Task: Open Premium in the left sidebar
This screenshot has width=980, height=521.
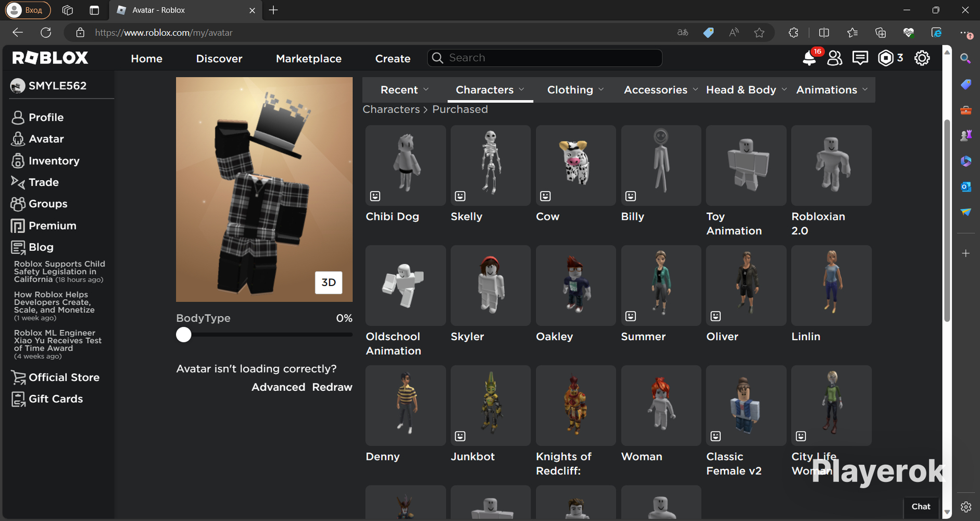Action: coord(44,226)
